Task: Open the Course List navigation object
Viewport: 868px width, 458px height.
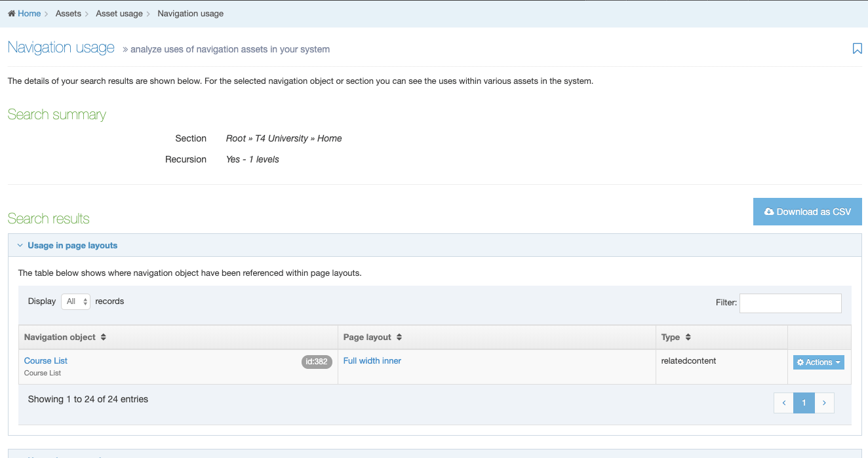Action: 46,361
